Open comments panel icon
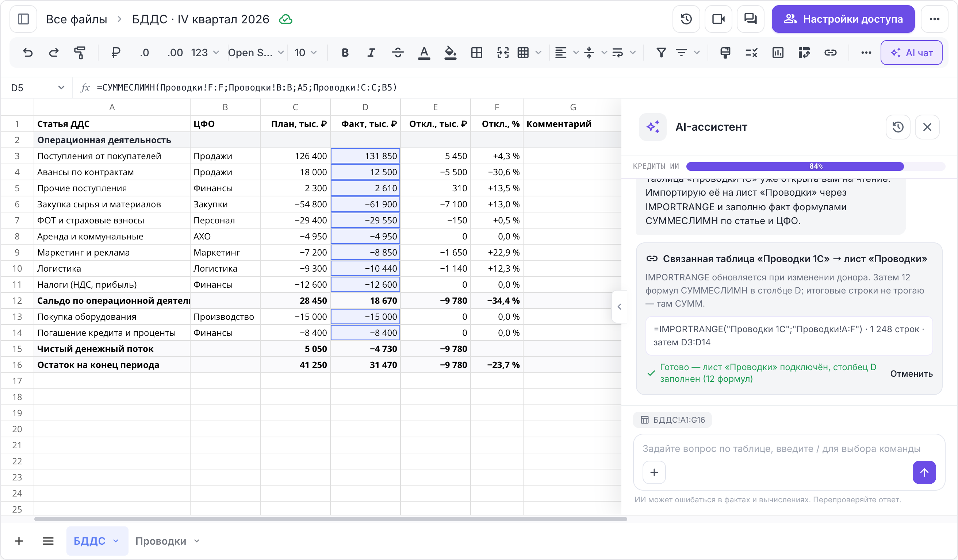 point(750,19)
